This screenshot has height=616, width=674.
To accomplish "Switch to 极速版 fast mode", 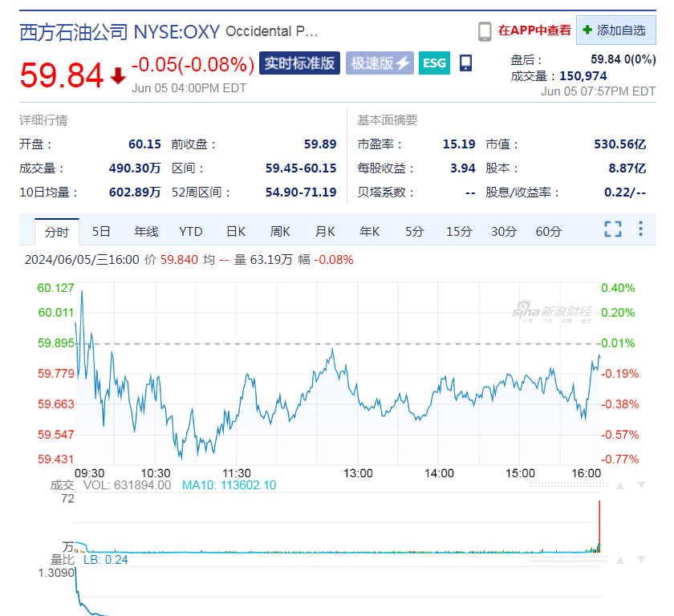I will point(380,63).
